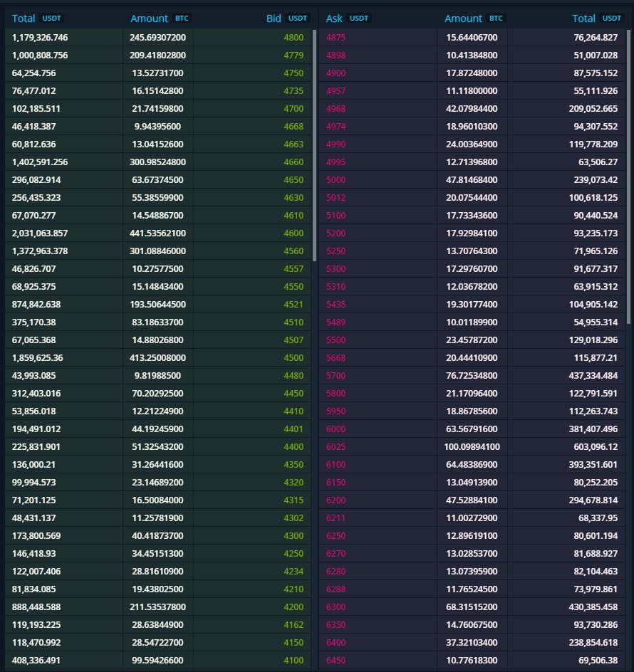Select ask price 6450
The image size is (634, 672).
pyautogui.click(x=336, y=660)
